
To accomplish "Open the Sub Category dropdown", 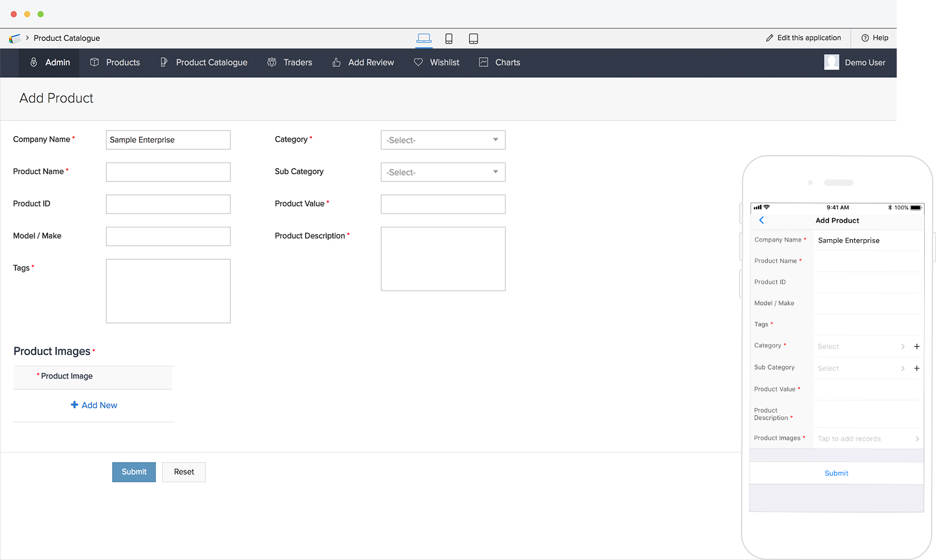I will pyautogui.click(x=443, y=172).
